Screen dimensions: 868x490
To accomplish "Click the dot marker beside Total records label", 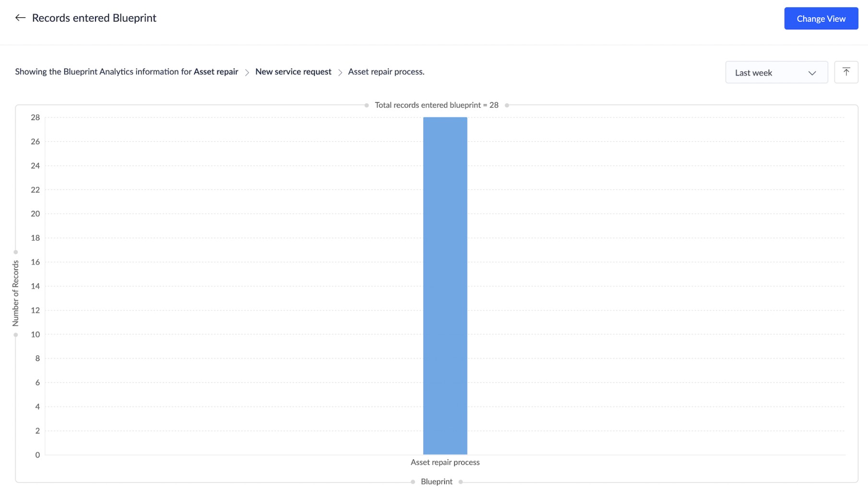I will point(367,105).
